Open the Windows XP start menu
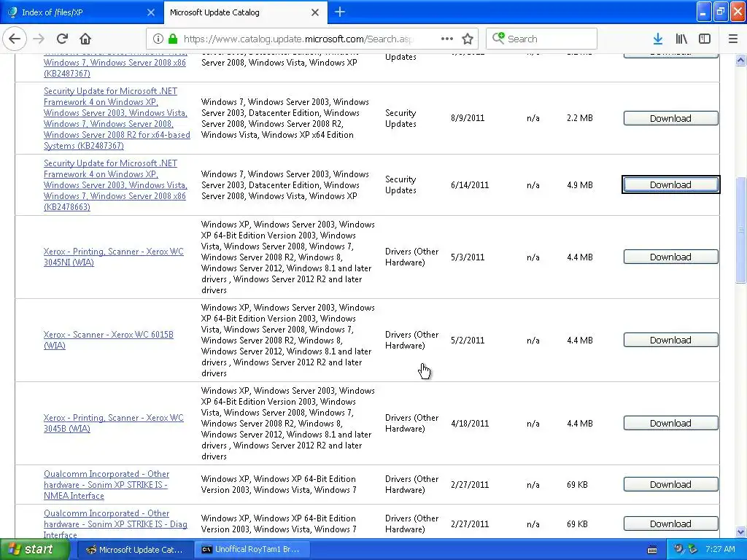Viewport: 747px width, 560px height. [x=34, y=550]
